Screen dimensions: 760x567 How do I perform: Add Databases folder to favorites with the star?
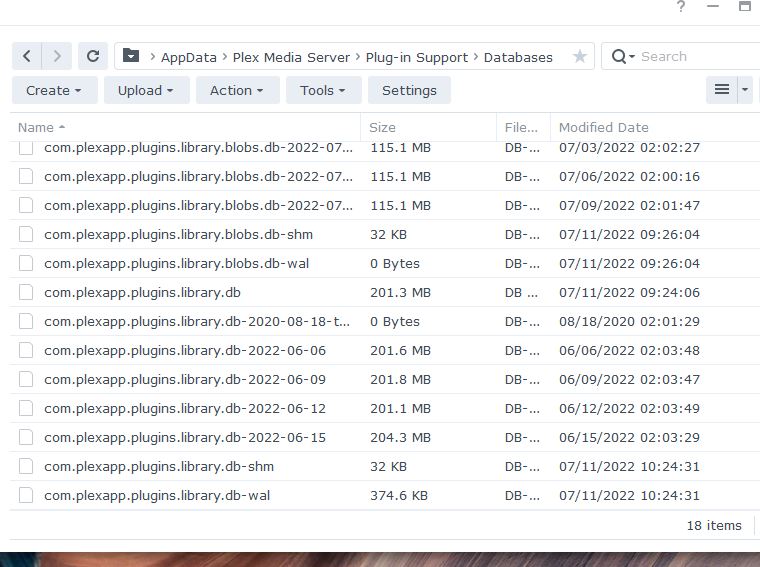pos(579,56)
